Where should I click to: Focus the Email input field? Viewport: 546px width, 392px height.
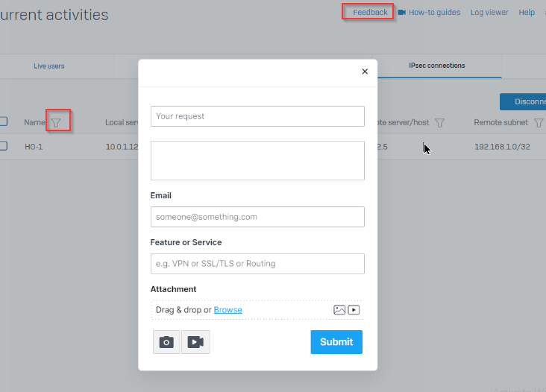(257, 217)
